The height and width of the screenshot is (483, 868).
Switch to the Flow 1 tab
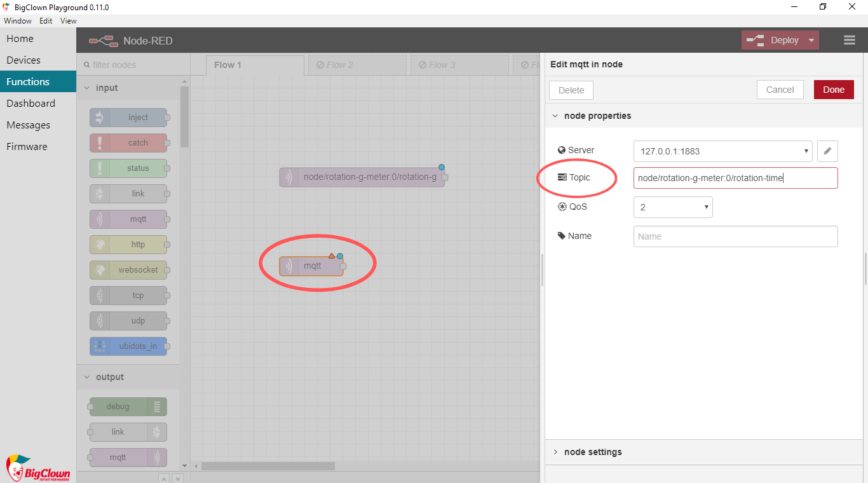point(255,65)
